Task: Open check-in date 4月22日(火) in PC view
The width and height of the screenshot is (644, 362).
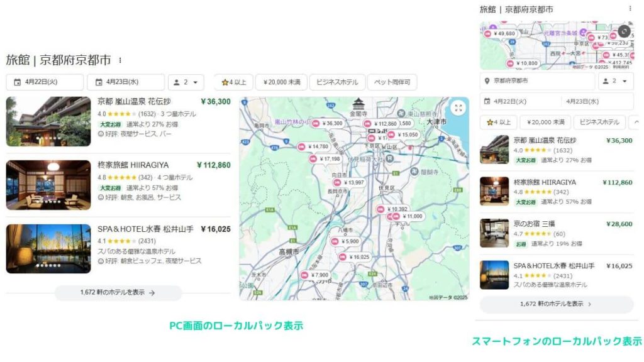Action: [x=45, y=82]
